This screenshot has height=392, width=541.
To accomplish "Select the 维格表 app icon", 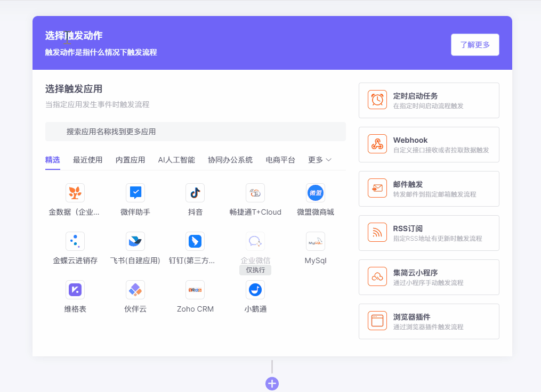I will 75,290.
